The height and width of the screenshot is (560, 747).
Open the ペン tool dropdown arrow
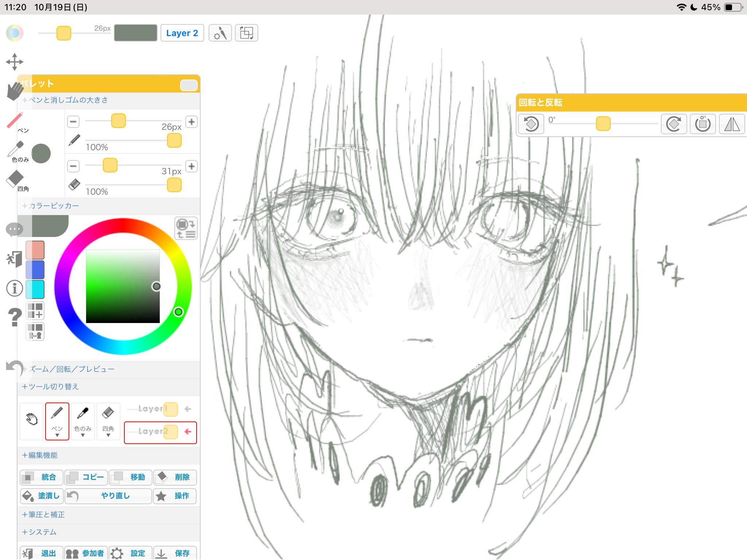57,435
